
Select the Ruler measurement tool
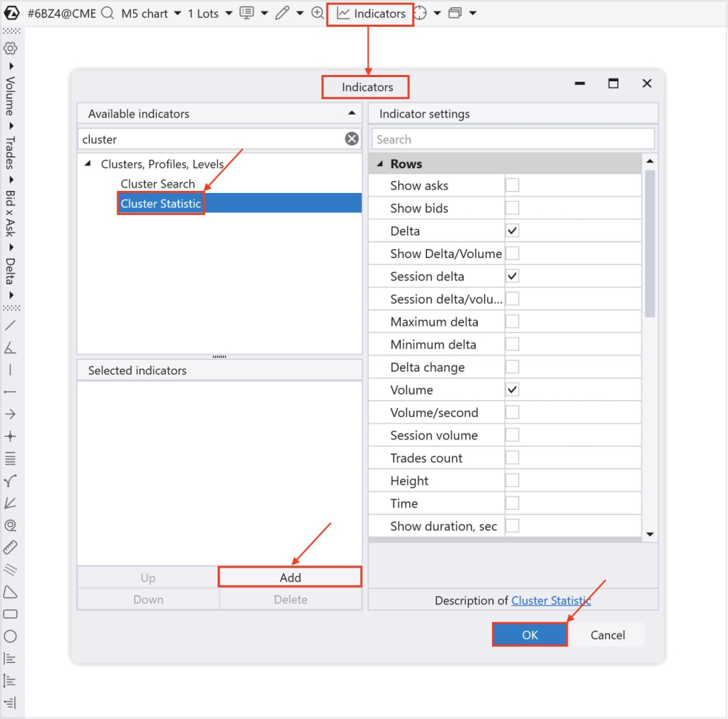tap(10, 548)
